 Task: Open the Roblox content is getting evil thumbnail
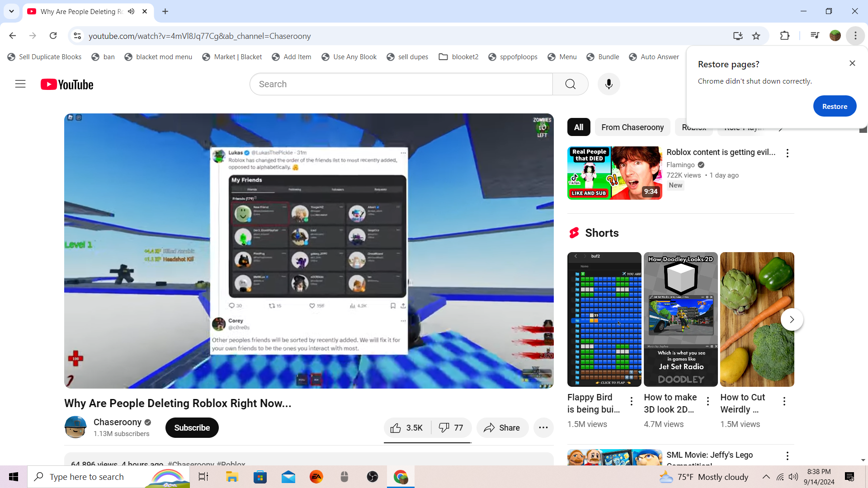[614, 173]
